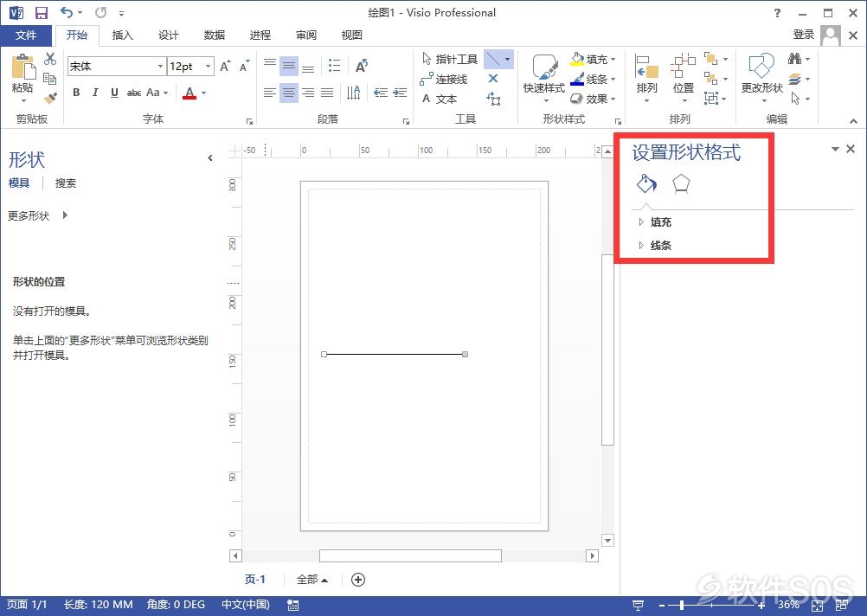Viewport: 867px width, 616px height.
Task: Switch to the 设计 Design tab
Action: pyautogui.click(x=168, y=35)
